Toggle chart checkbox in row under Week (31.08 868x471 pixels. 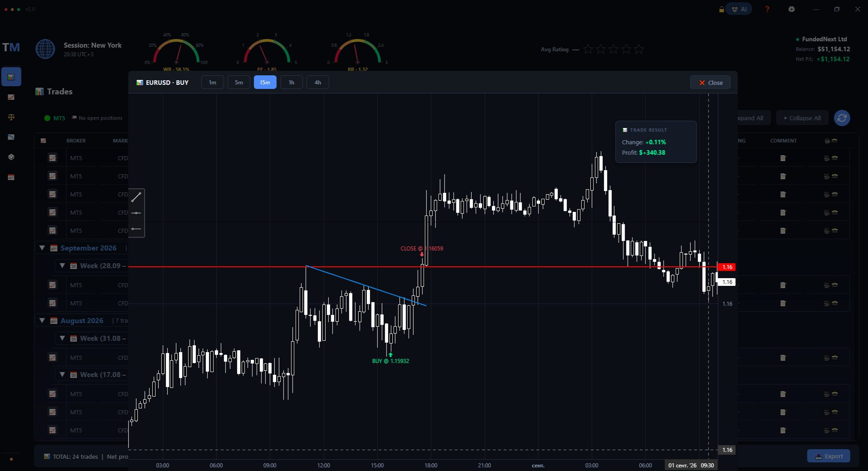(x=53, y=358)
